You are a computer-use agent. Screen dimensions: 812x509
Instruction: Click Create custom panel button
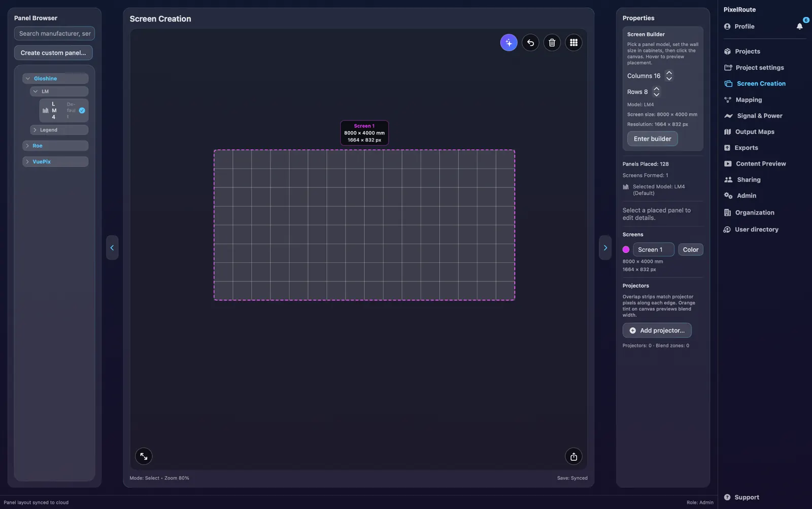pos(53,53)
